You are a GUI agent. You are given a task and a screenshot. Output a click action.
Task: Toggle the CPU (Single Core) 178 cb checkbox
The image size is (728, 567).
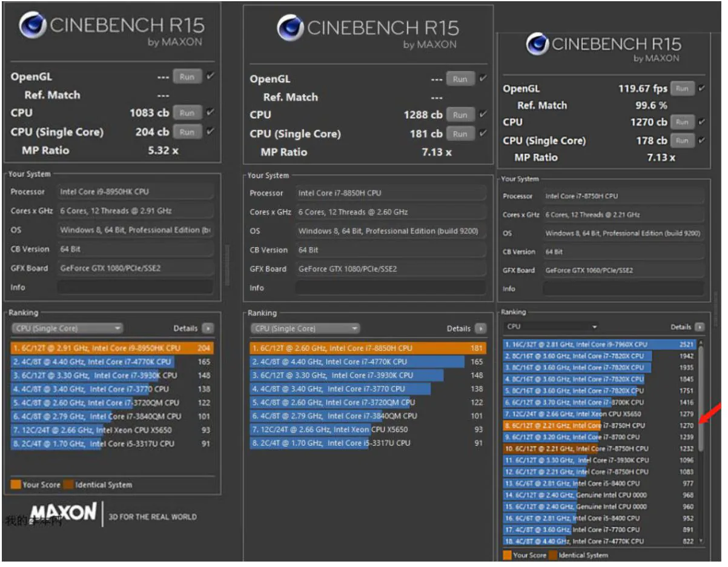click(701, 140)
